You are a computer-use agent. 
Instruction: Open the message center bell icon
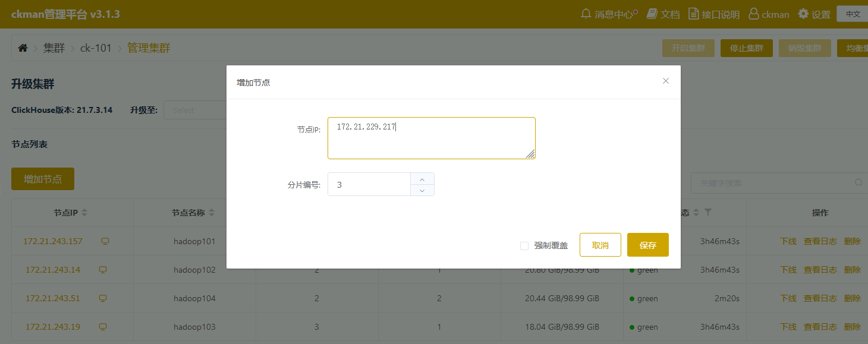tap(586, 14)
